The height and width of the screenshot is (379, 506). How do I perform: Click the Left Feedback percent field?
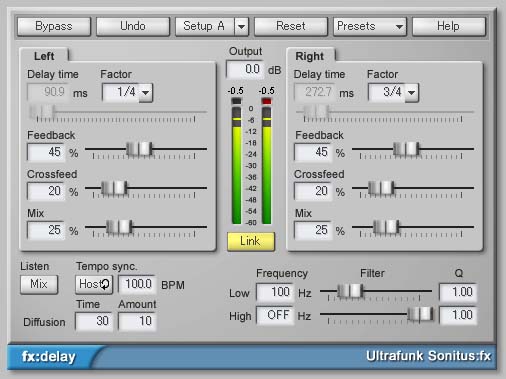click(x=47, y=152)
